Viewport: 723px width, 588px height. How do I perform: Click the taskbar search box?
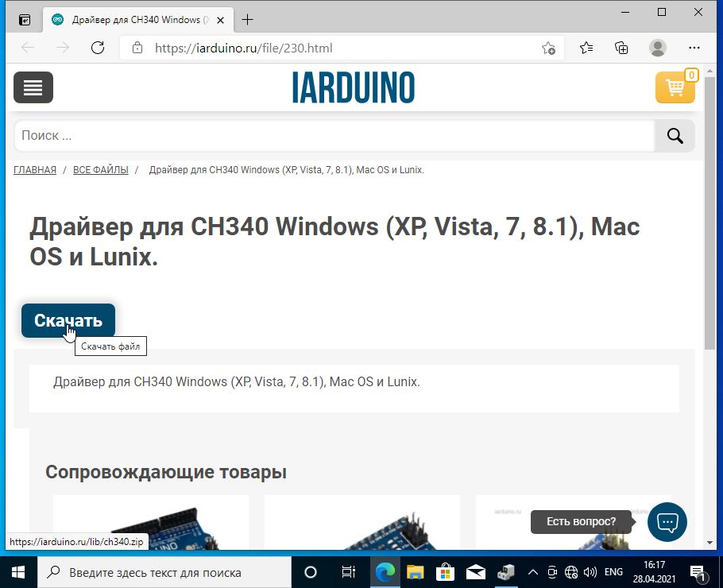[164, 572]
